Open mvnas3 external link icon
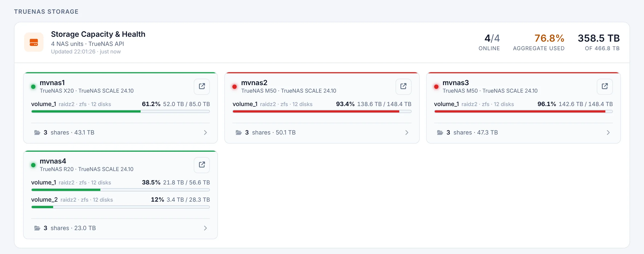Image resolution: width=644 pixels, height=254 pixels. 605,86
